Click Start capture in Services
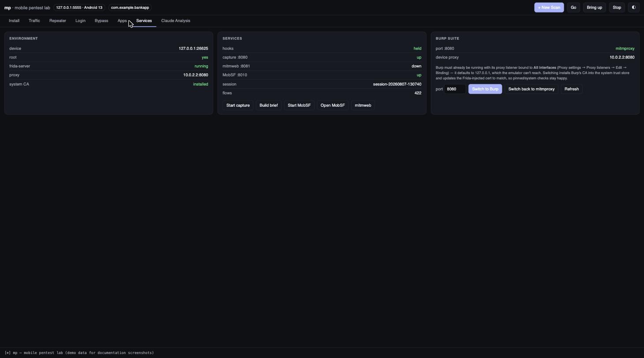Screen dimensions: 644x358 [x=238, y=105]
